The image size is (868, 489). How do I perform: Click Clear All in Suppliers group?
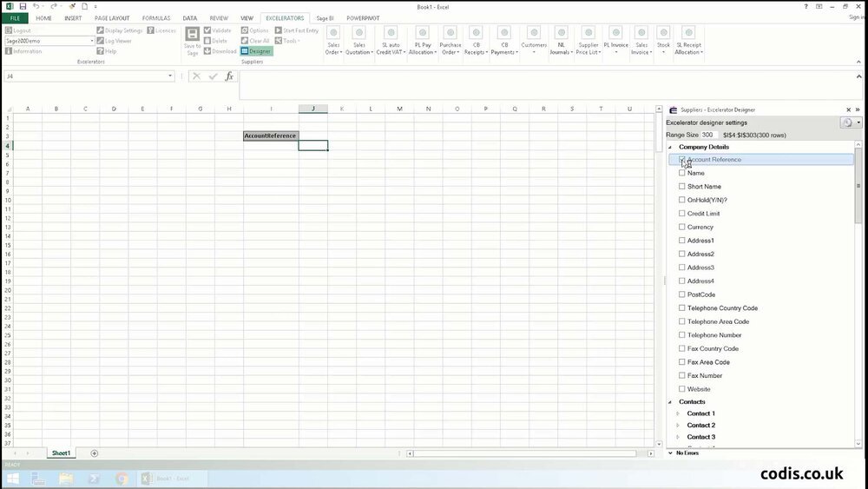tap(255, 41)
